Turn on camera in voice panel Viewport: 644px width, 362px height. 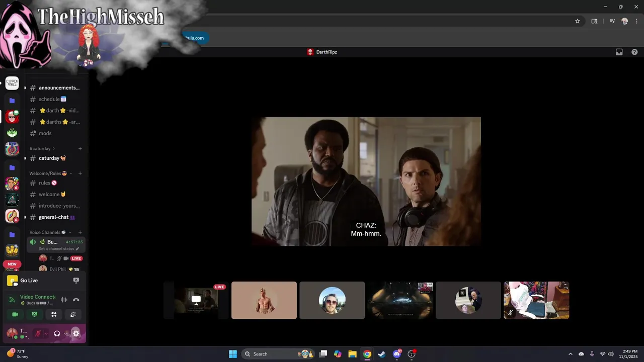(x=15, y=314)
